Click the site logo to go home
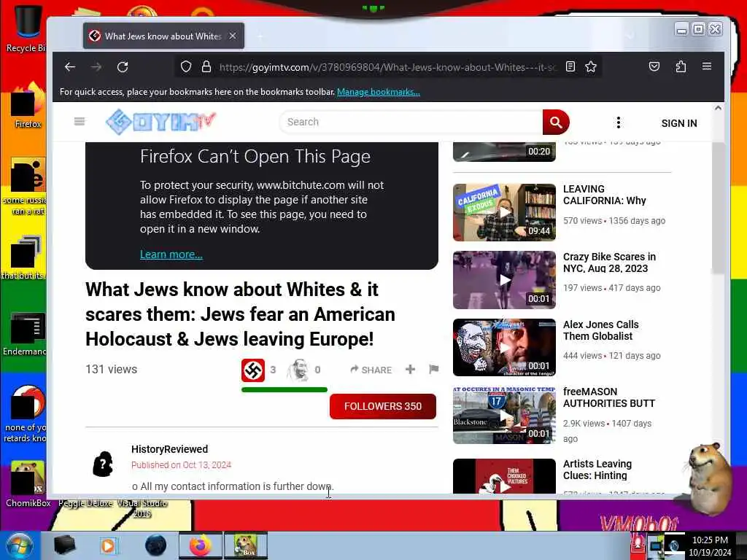This screenshot has height=560, width=747. [160, 122]
